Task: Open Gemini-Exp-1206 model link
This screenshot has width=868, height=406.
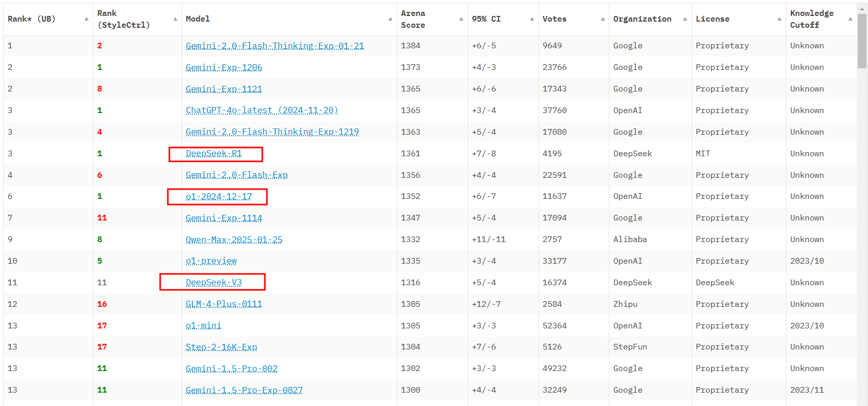Action: (x=224, y=68)
